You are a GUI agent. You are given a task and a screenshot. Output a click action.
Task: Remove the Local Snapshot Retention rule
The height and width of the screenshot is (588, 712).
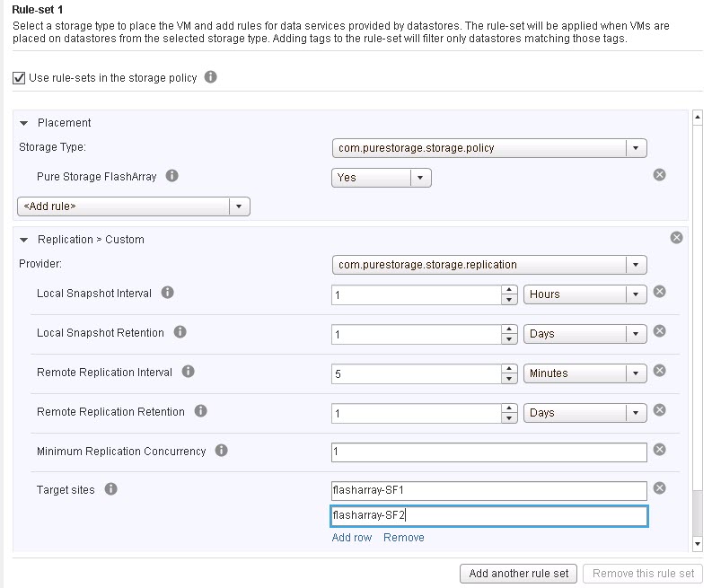tap(659, 331)
